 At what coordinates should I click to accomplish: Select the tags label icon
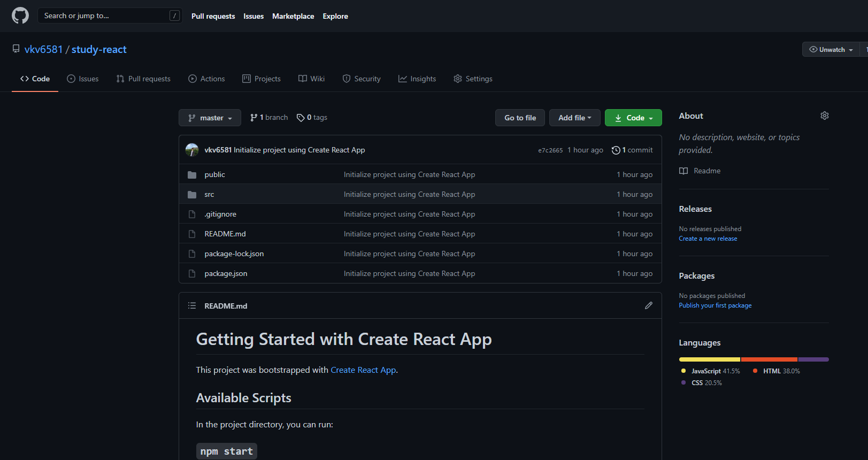point(301,118)
